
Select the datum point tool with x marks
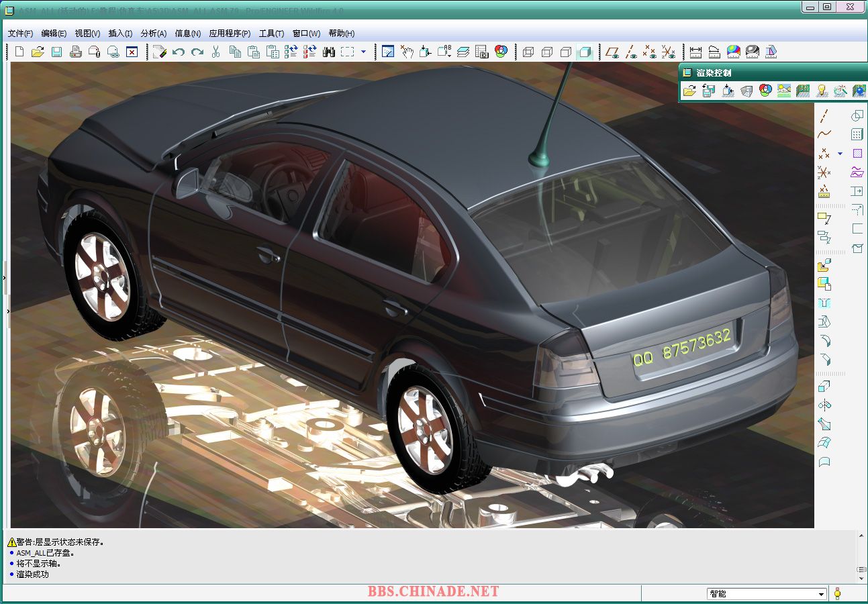(824, 154)
